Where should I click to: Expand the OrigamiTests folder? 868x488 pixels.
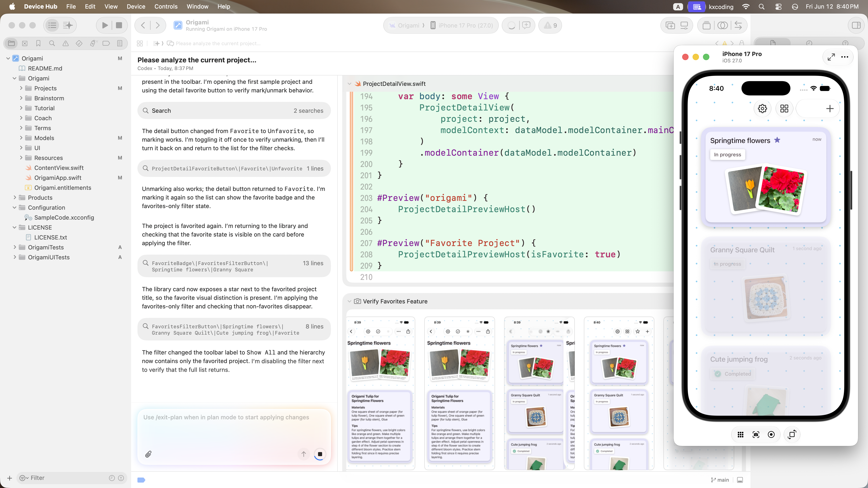coord(14,247)
